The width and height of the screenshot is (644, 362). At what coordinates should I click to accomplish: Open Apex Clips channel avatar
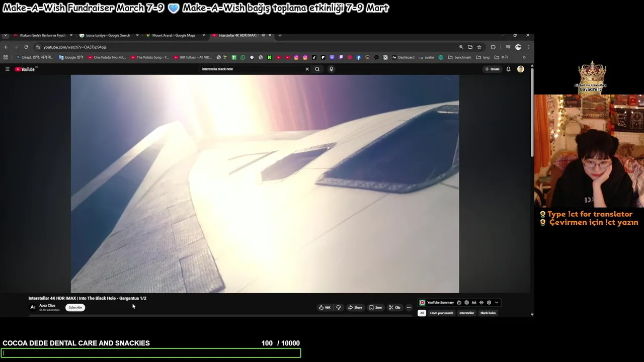pos(33,307)
